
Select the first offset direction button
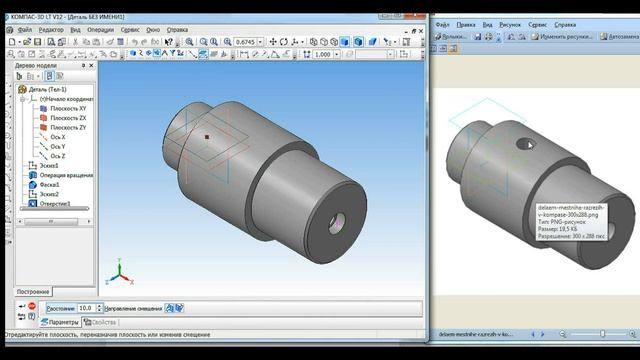pos(169,308)
